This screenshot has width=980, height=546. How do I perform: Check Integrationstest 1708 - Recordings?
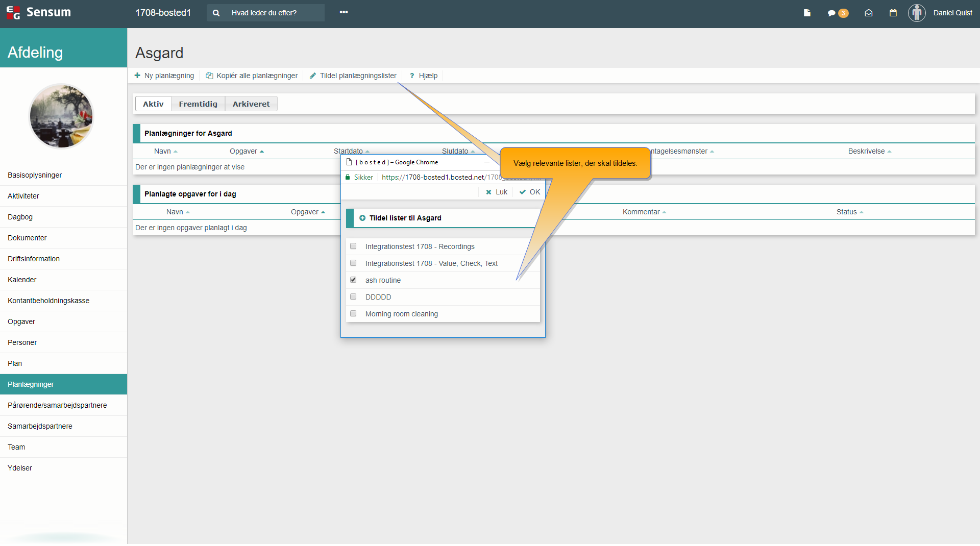[x=353, y=246]
